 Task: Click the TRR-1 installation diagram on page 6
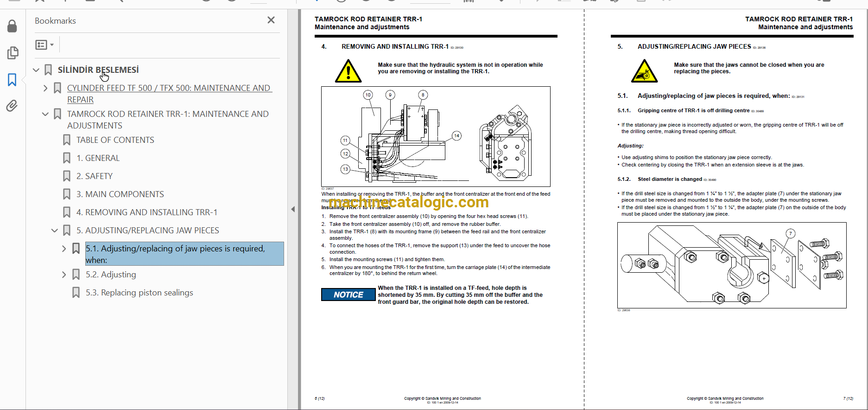click(436, 136)
